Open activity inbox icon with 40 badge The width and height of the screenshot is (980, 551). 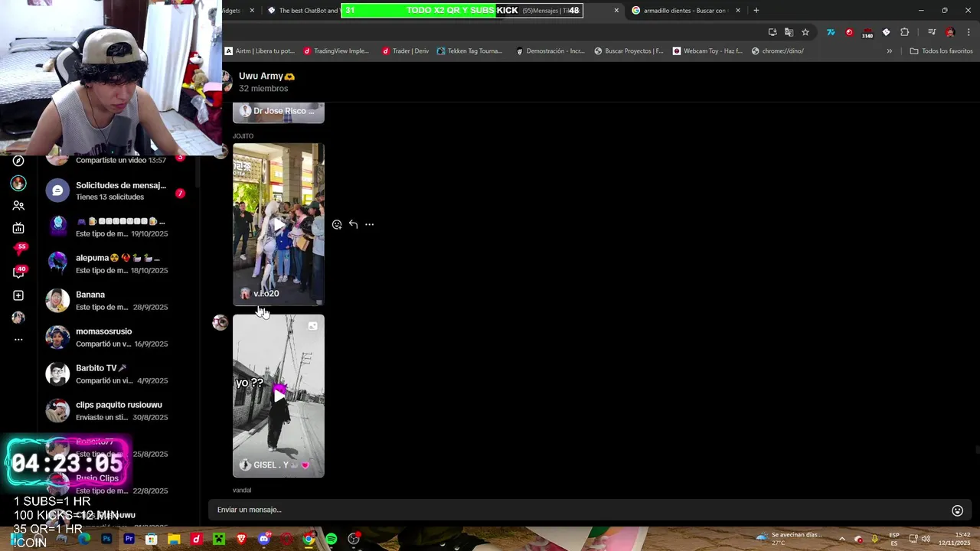(19, 272)
